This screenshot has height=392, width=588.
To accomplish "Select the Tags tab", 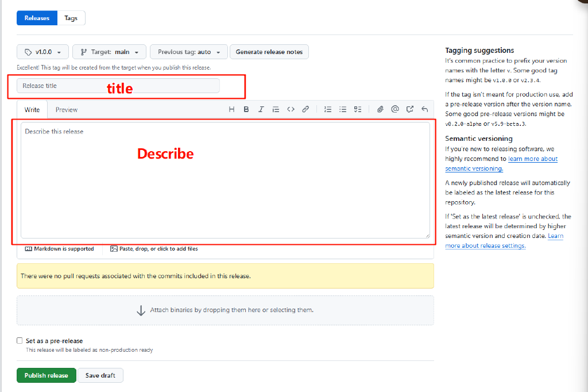I will (71, 18).
